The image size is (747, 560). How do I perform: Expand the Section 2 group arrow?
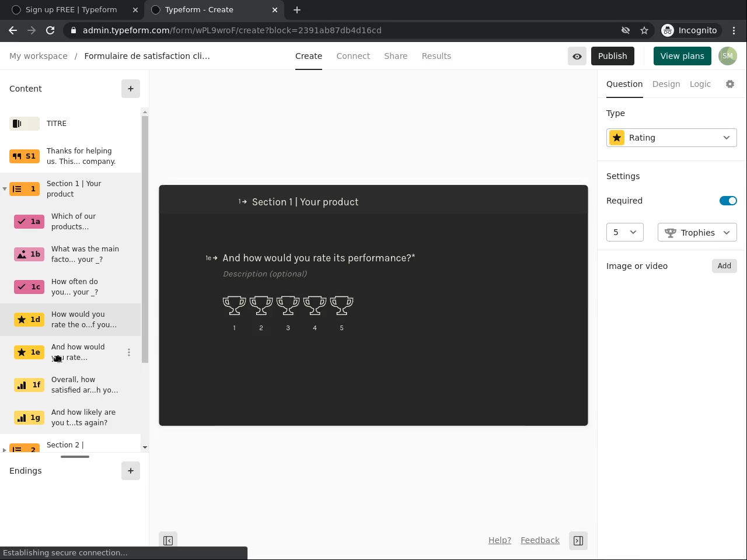pyautogui.click(x=5, y=450)
